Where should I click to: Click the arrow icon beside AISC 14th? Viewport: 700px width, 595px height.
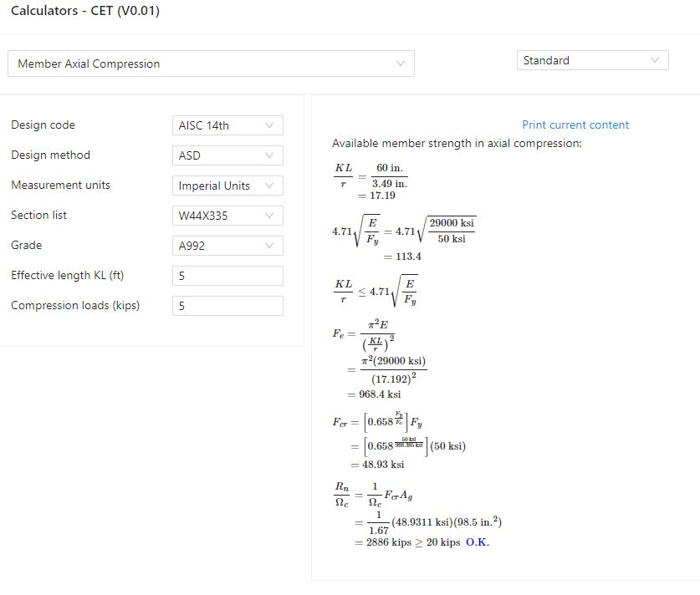[x=269, y=125]
